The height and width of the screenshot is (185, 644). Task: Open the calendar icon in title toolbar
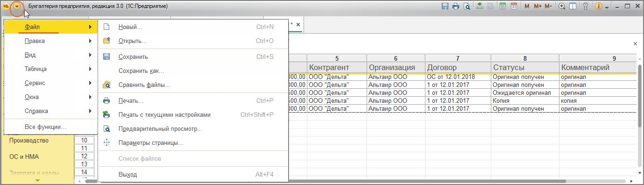coord(514,7)
